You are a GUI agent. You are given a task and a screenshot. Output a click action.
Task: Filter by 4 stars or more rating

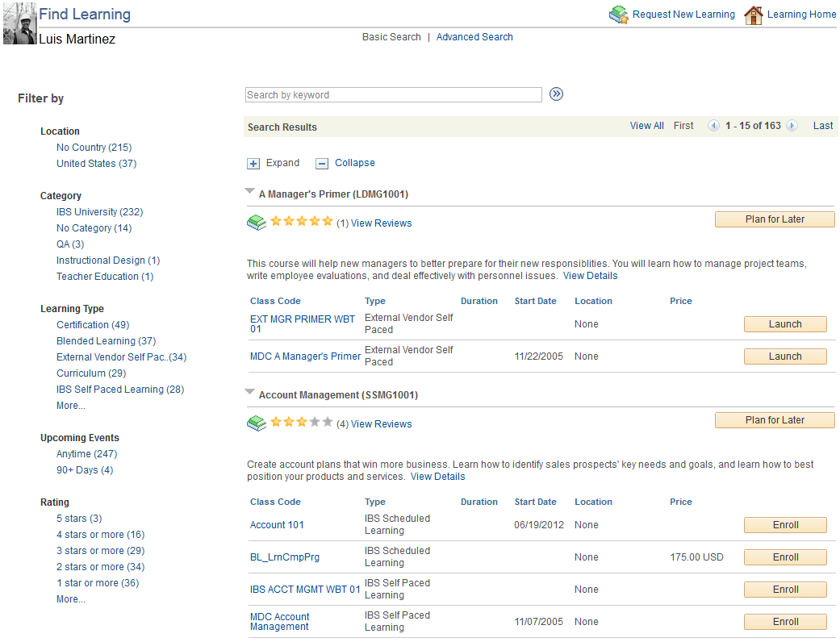pos(100,534)
